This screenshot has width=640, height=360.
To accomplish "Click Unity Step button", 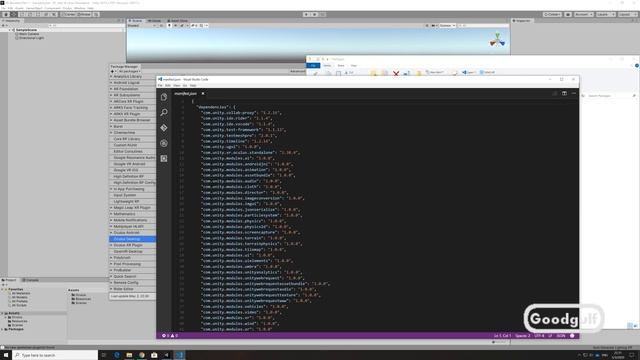I will pos(322,14).
